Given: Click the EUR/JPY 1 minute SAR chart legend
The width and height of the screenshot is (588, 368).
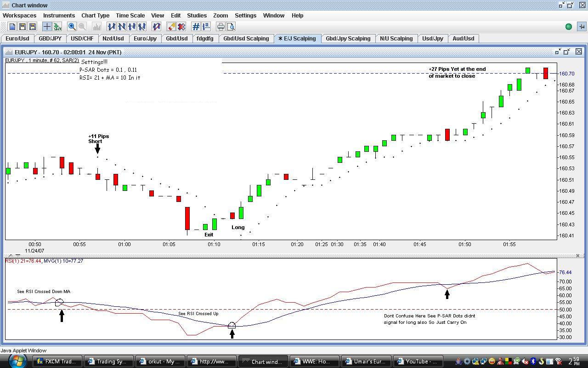Looking at the screenshot, I should [x=42, y=60].
